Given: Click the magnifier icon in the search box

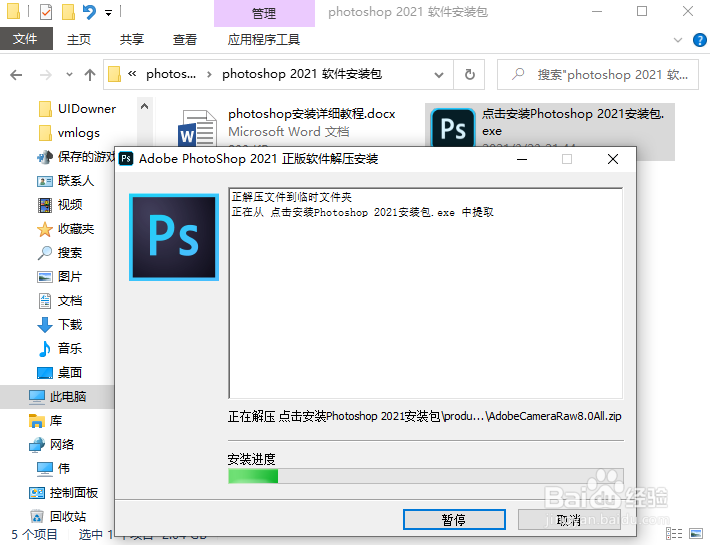Looking at the screenshot, I should point(518,74).
